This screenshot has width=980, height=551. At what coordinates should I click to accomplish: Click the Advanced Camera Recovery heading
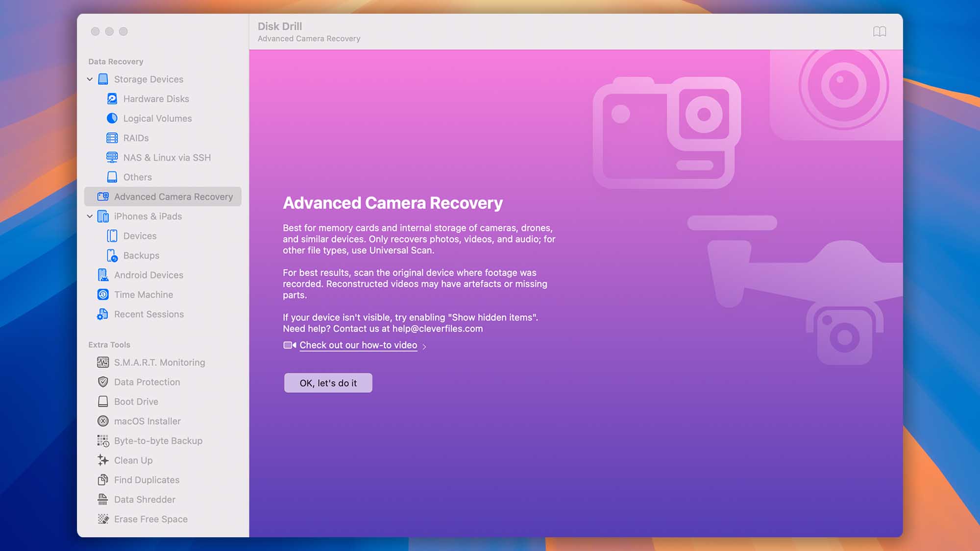393,203
